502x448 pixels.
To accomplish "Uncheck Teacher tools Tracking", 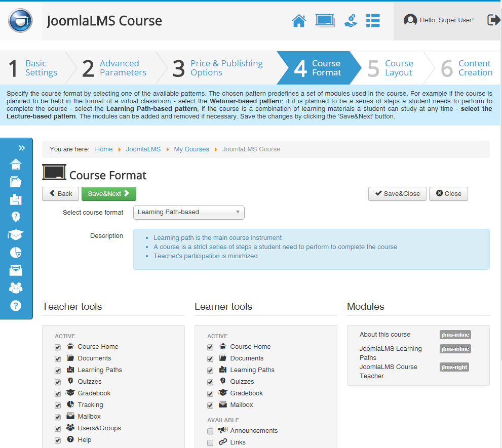I will pyautogui.click(x=58, y=405).
